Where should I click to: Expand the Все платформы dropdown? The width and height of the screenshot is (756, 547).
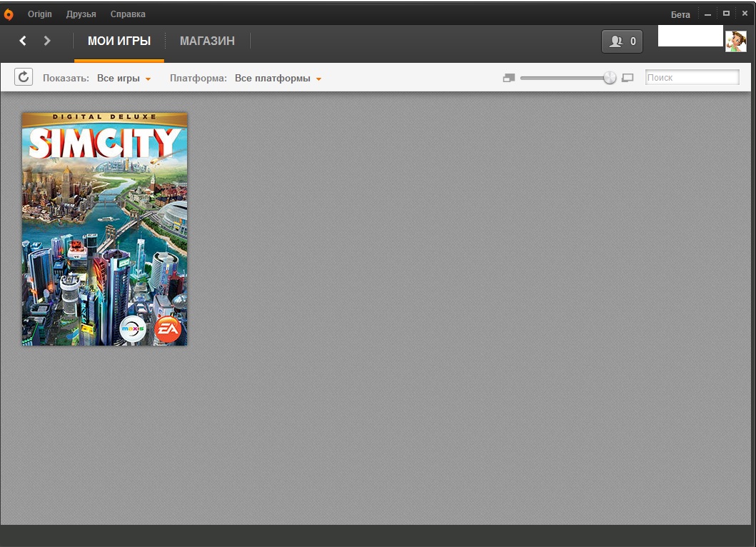point(278,78)
